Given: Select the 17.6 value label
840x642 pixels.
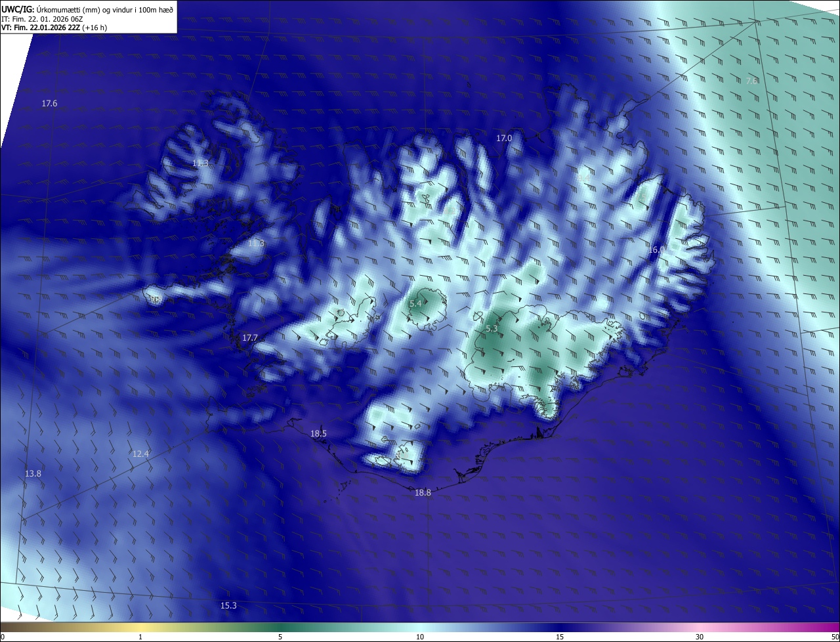Looking at the screenshot, I should coord(49,103).
